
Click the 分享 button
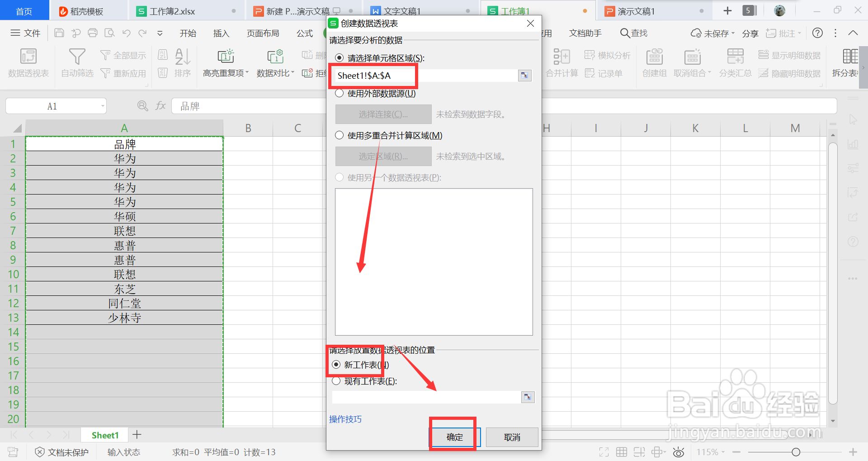tap(750, 33)
